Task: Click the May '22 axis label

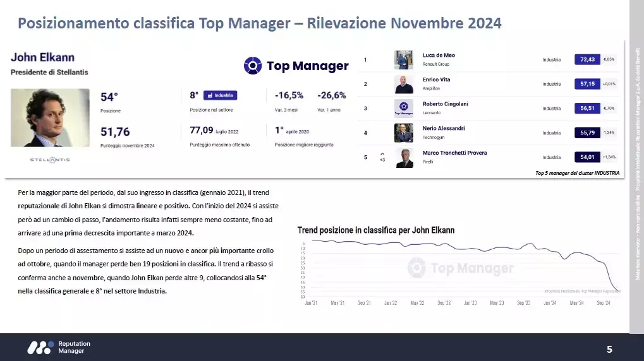Action: 417,303
